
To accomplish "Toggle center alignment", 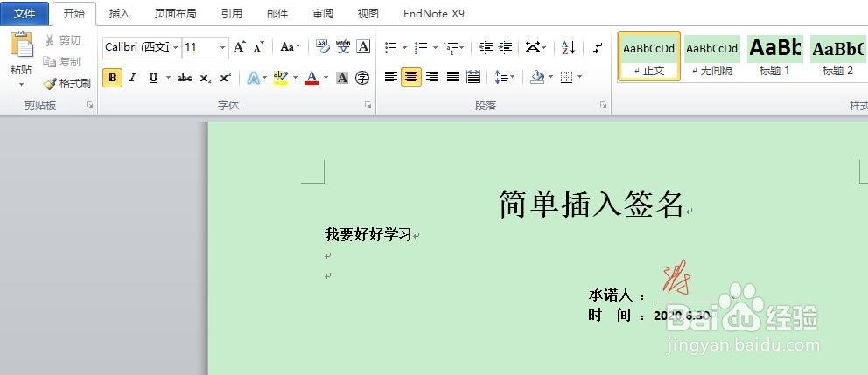I will click(411, 77).
